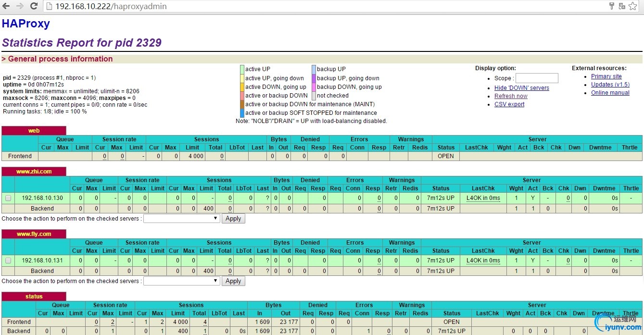
Task: Click the 'uptime = 0d 0h07m12s' line
Action: [34, 85]
